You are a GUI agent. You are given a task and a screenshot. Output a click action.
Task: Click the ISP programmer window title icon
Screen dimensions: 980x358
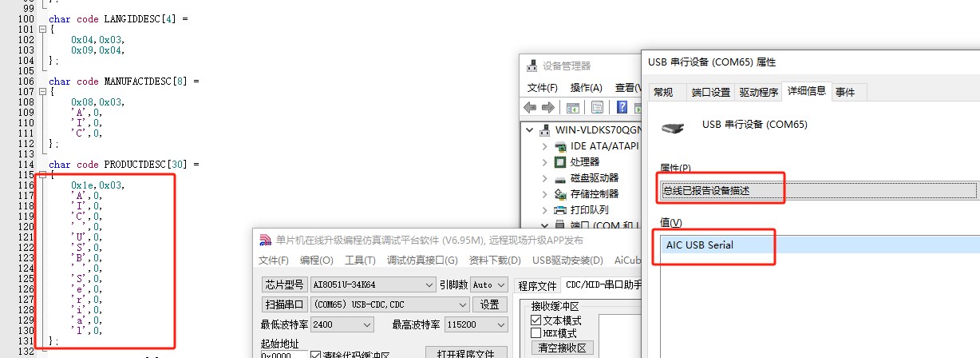266,240
